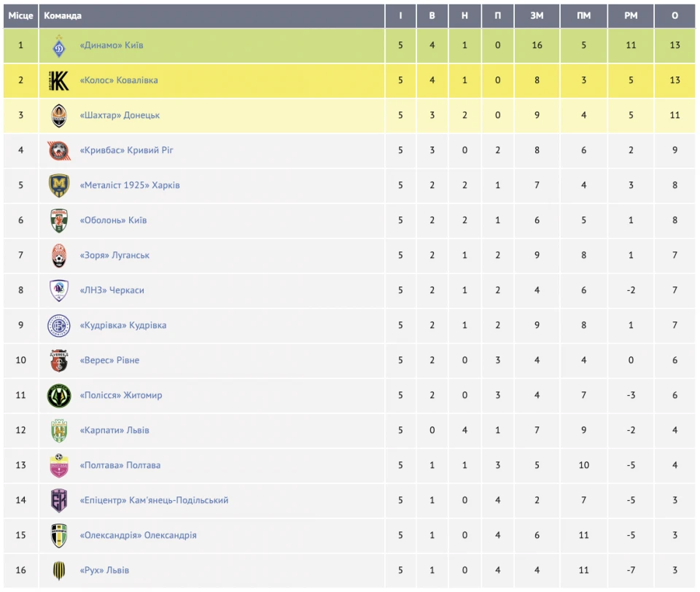Select the Metalist 1925 Kharkiv badge
Screen dimensions: 700x592
[x=59, y=186]
